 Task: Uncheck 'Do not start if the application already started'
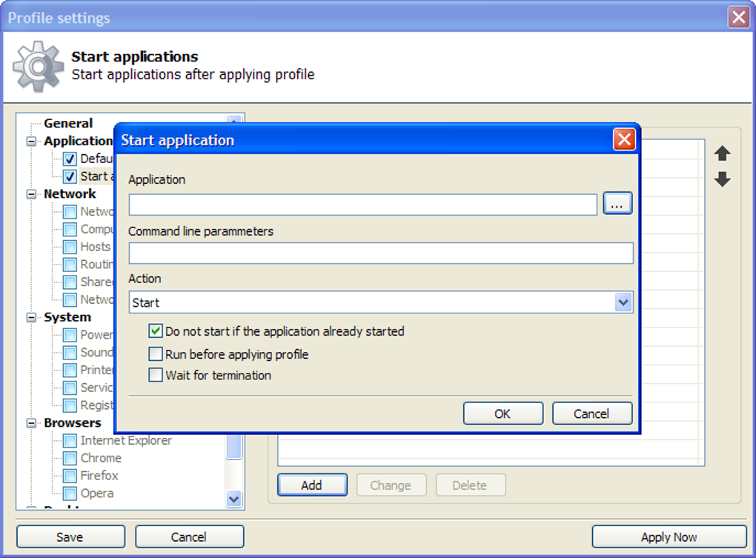pos(156,331)
